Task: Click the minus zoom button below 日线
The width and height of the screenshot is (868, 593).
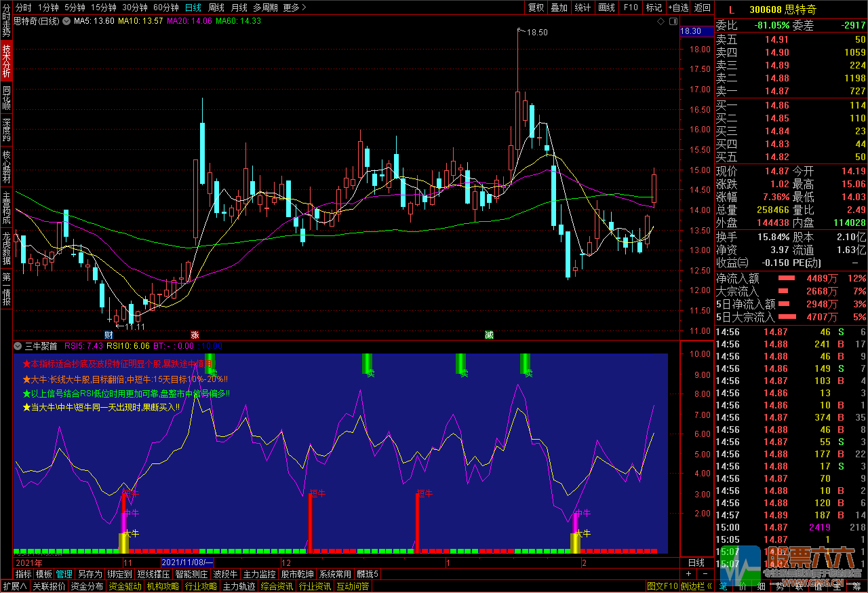Action: pos(705,574)
